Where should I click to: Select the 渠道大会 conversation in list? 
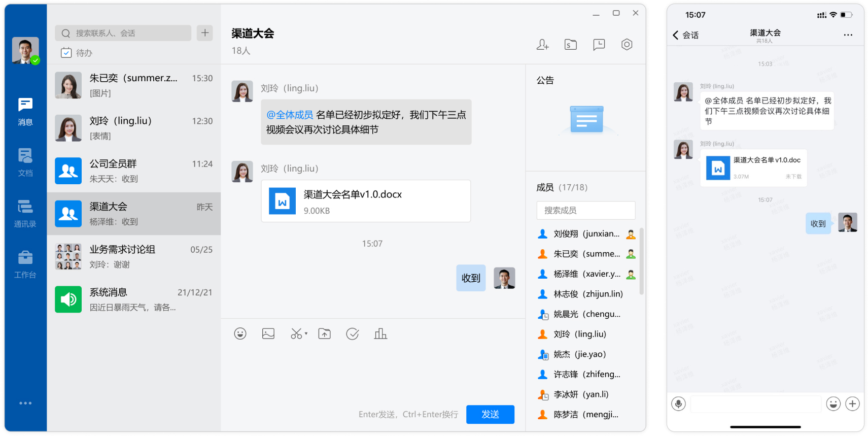pos(134,214)
